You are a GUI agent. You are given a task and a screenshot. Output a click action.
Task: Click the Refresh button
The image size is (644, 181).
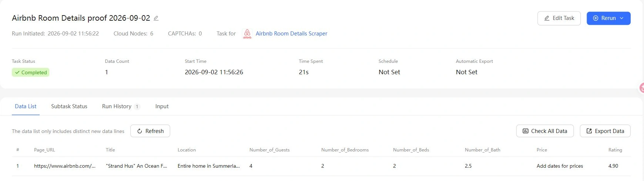[x=150, y=131]
